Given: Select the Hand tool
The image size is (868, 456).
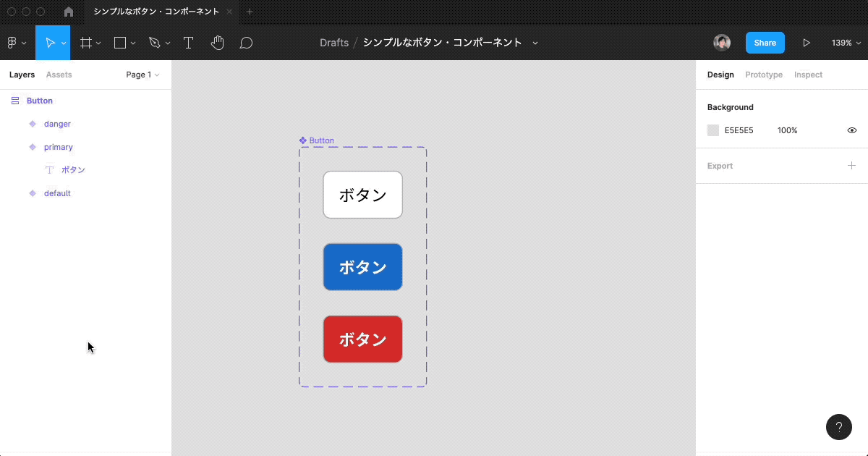Looking at the screenshot, I should [x=217, y=43].
